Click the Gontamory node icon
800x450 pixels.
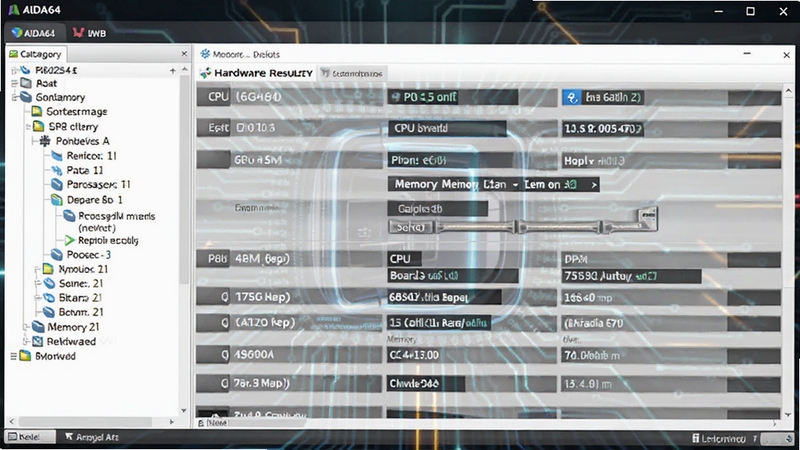pos(26,97)
